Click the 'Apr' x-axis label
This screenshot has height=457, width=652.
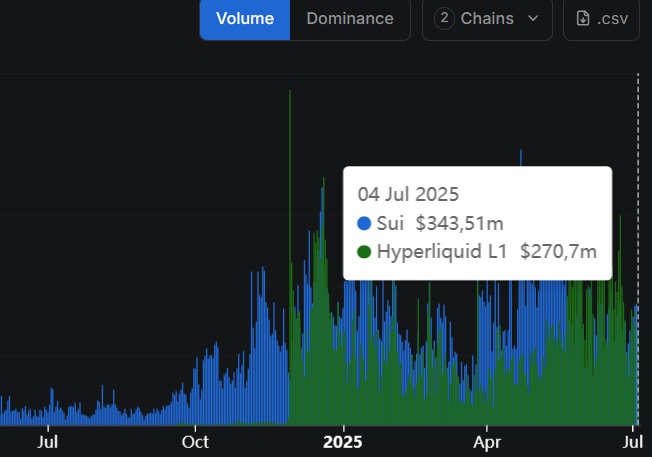coord(487,443)
